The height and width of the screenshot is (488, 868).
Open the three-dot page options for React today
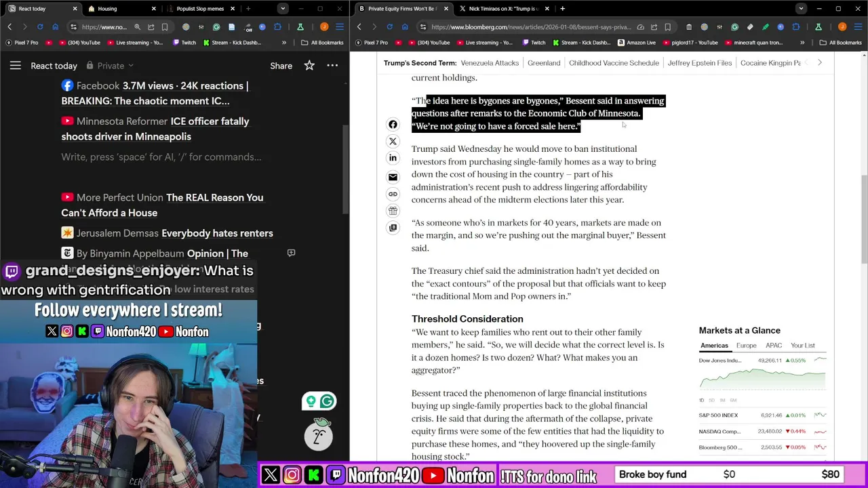332,66
